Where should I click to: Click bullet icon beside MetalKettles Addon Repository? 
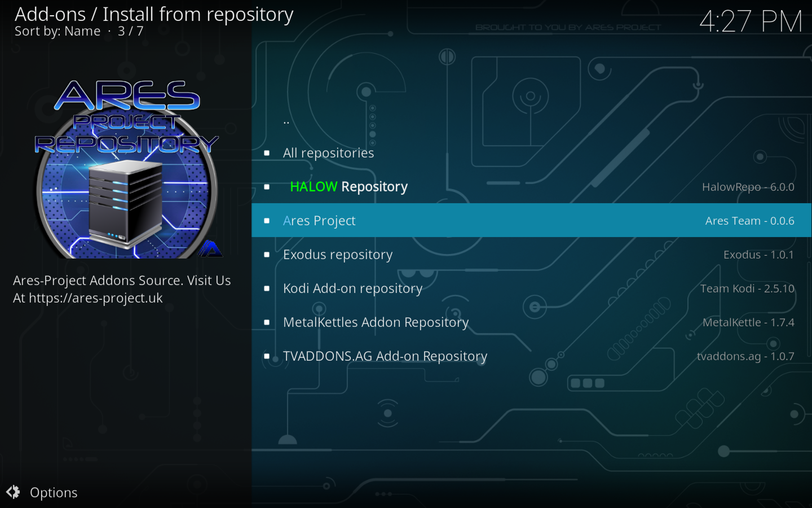(267, 323)
